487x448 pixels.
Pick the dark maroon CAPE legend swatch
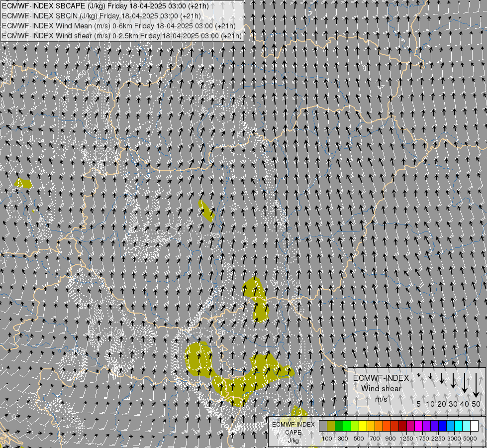(x=402, y=426)
